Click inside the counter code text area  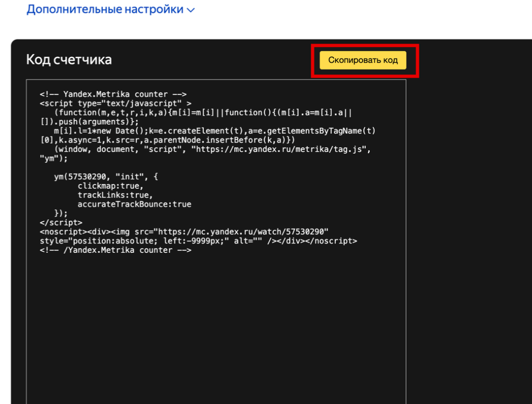coord(216,242)
